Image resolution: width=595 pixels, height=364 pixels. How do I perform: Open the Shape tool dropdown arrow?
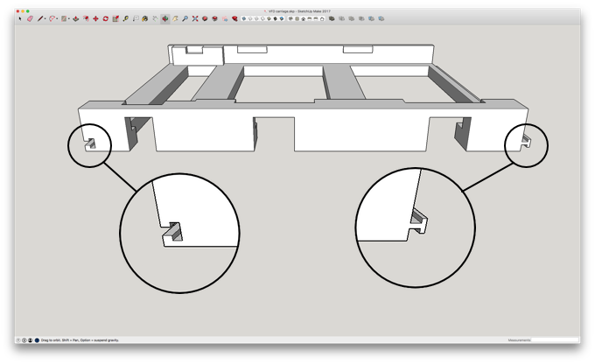68,18
